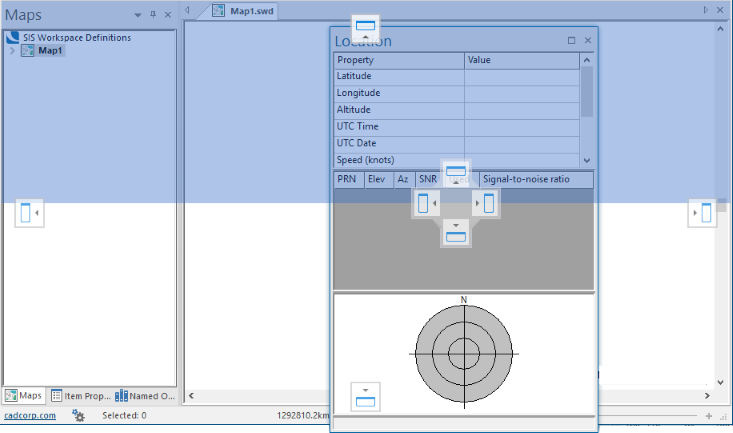Click the property list scroll-down arrow
Viewport: 733px width, 433px height.
coord(587,160)
